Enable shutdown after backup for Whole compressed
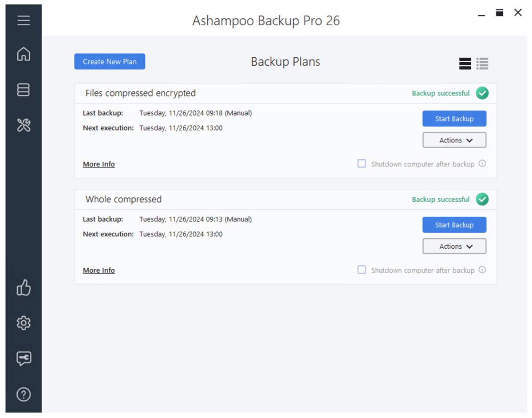Screen dimensions: 532x418 362,270
